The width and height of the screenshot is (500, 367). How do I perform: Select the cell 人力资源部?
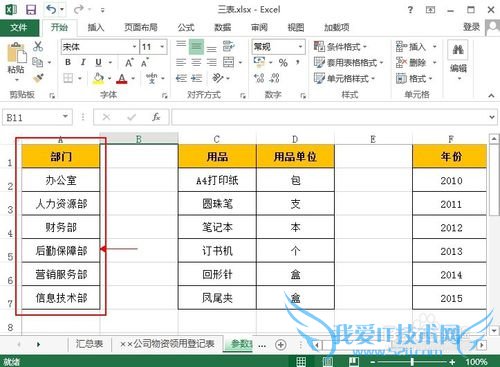click(61, 203)
